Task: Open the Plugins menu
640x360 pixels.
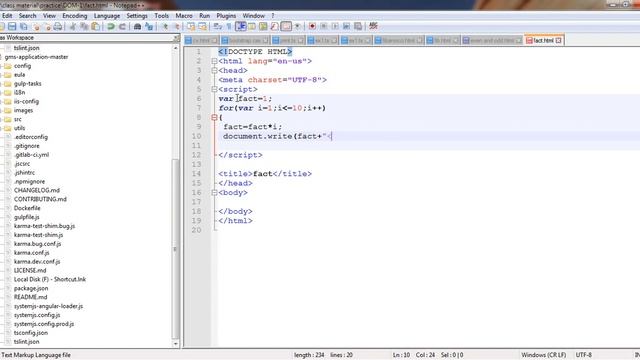Action: point(226,16)
